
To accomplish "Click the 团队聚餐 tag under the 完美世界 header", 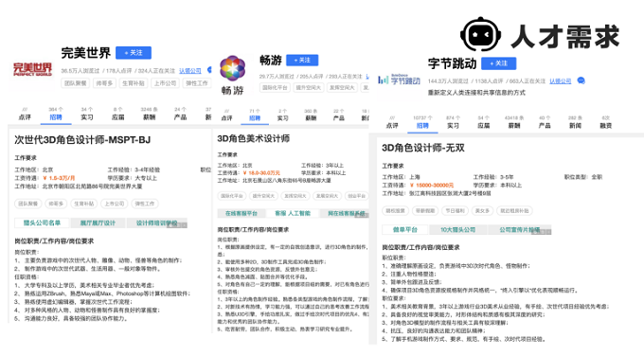I will 75,83.
